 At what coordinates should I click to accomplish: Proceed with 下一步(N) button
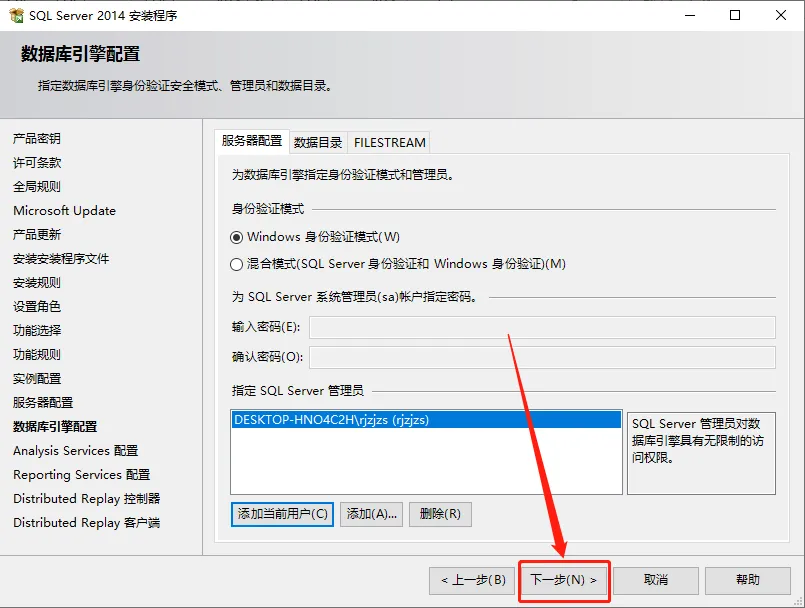564,580
